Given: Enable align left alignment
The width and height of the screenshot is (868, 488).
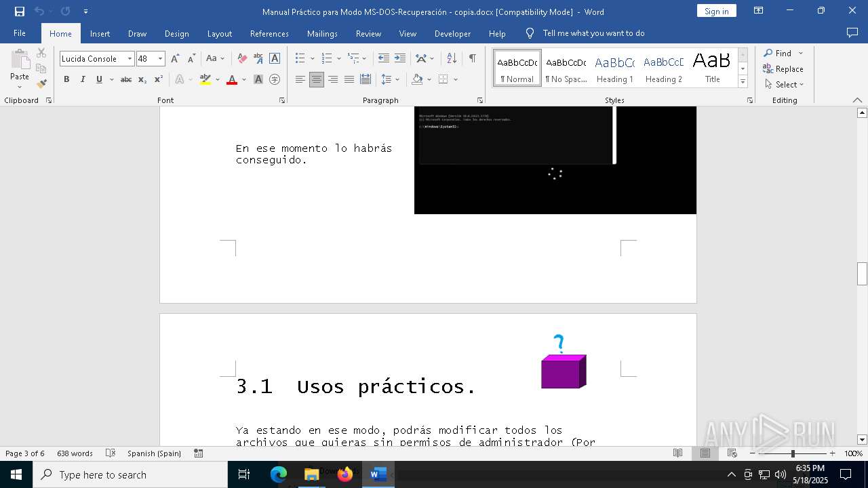Looking at the screenshot, I should [300, 79].
